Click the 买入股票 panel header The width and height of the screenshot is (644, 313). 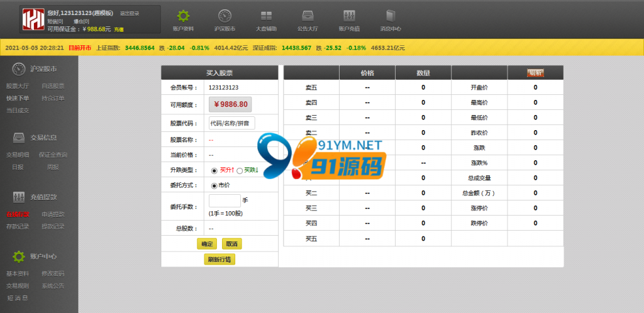point(219,73)
